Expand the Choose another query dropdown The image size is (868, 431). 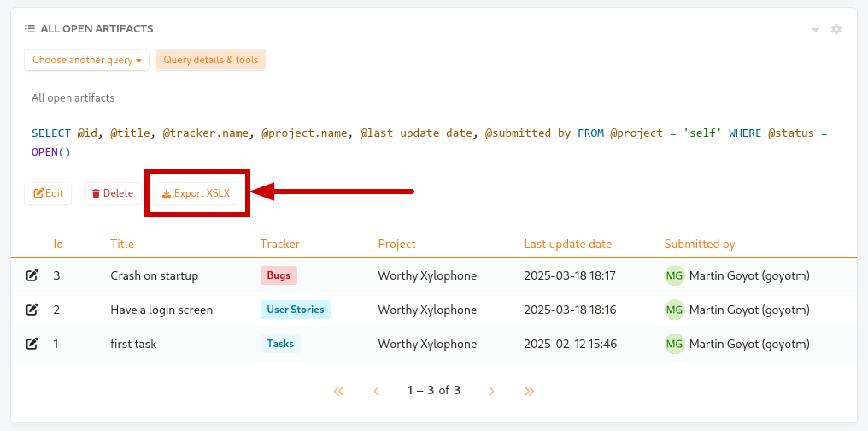pos(86,60)
